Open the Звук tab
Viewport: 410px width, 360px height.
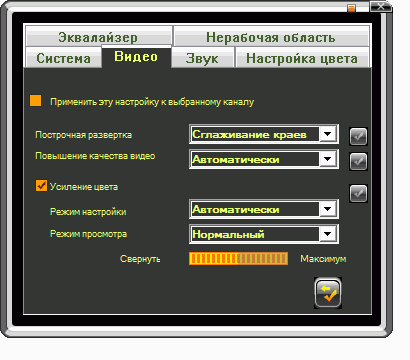(x=202, y=58)
